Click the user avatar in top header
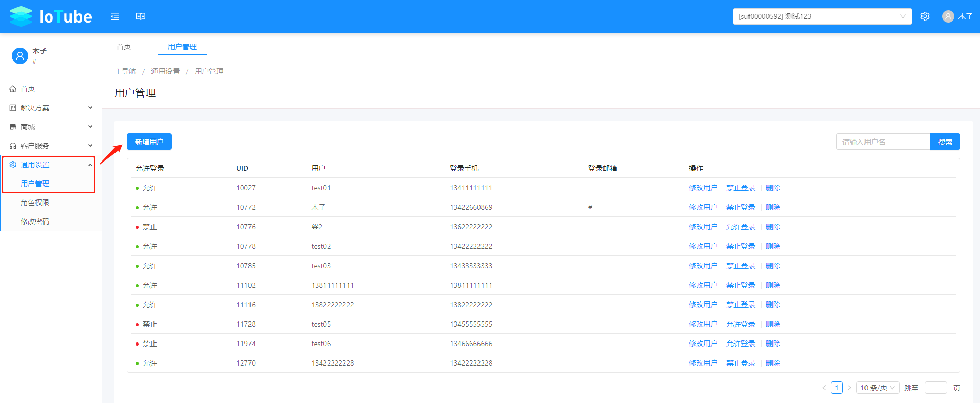Image resolution: width=980 pixels, height=403 pixels. coord(948,16)
